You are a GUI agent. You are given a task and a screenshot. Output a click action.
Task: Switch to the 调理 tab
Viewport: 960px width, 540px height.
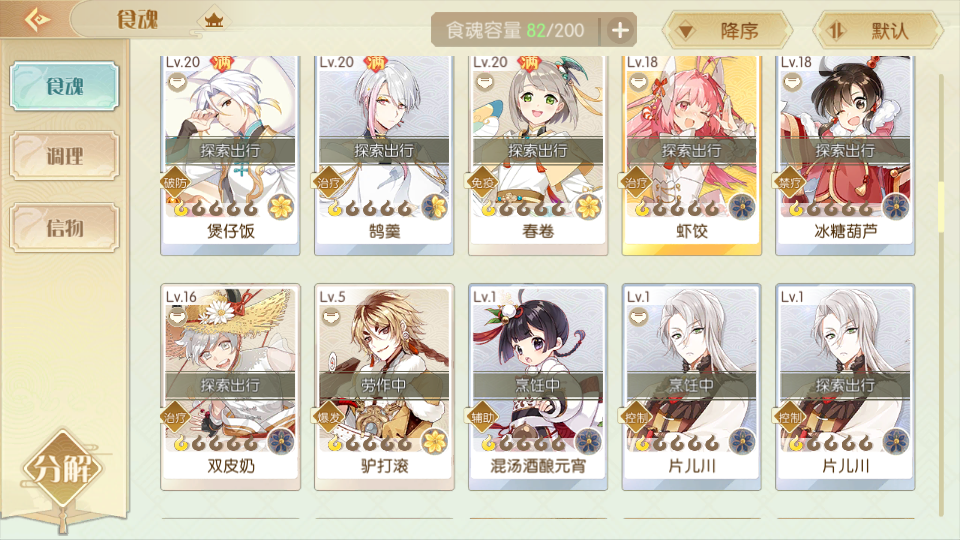(64, 156)
